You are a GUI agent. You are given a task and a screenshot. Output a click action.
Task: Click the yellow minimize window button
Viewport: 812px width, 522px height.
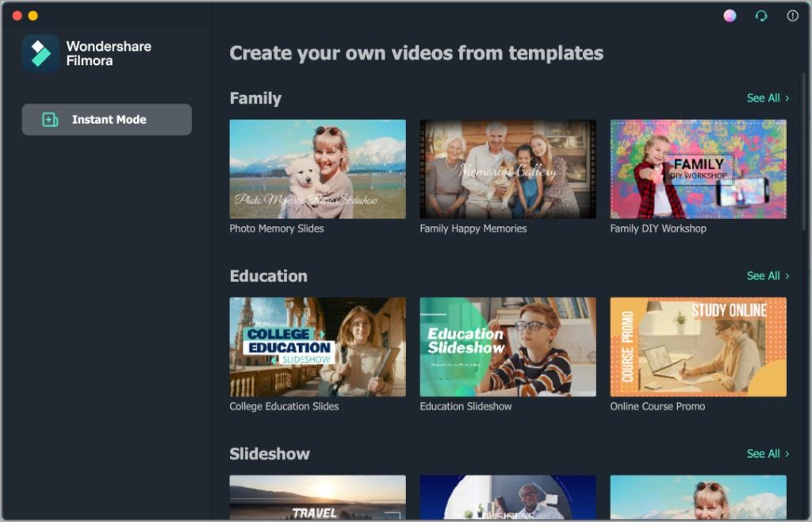(x=33, y=16)
